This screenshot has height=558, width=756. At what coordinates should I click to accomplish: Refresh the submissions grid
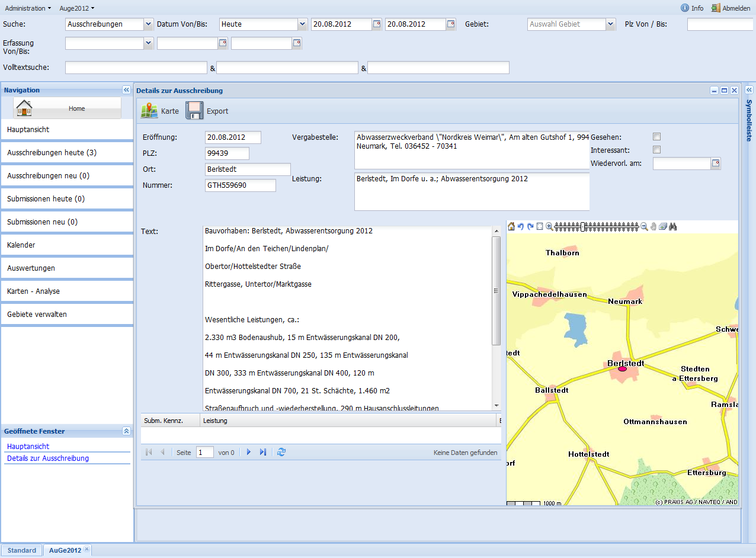281,452
